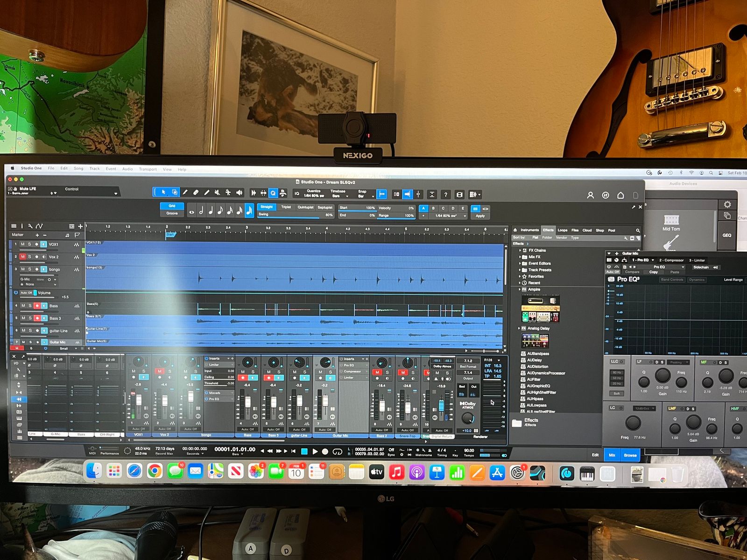
Task: Toggle the Loop button in transport
Action: (x=337, y=452)
